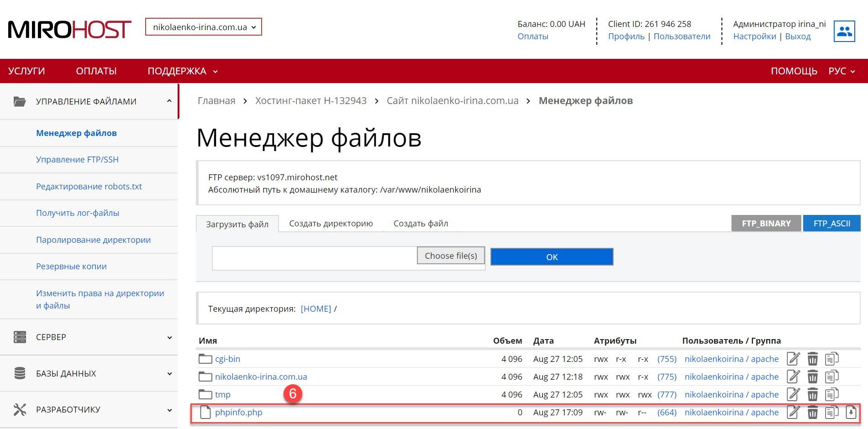
Task: Open Управление FTP/SSH in the sidebar
Action: tap(77, 160)
